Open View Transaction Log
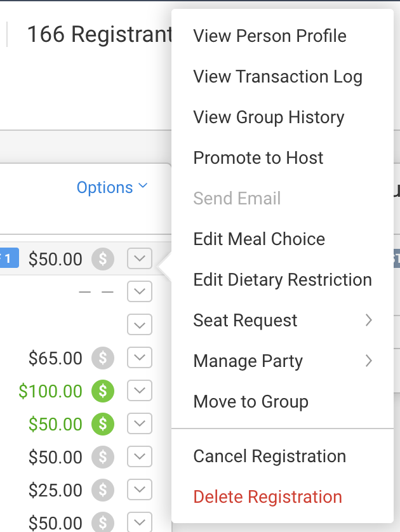Screen dimensions: 400x532 (277, 77)
